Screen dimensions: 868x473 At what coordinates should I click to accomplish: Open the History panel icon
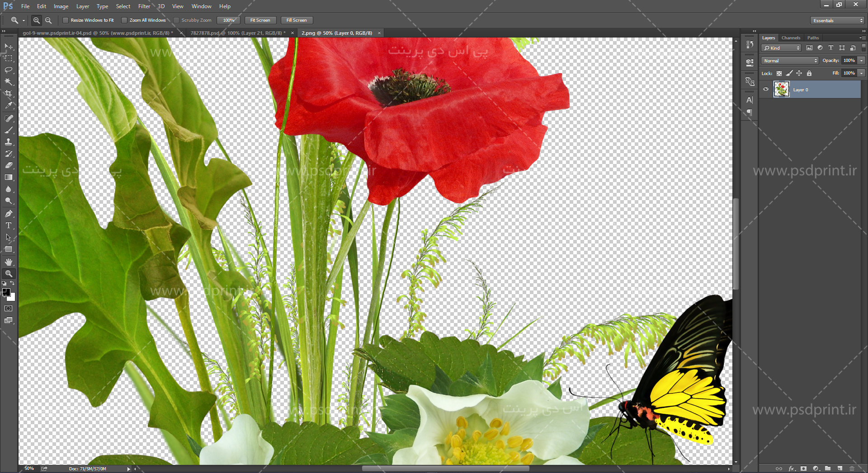click(x=750, y=44)
